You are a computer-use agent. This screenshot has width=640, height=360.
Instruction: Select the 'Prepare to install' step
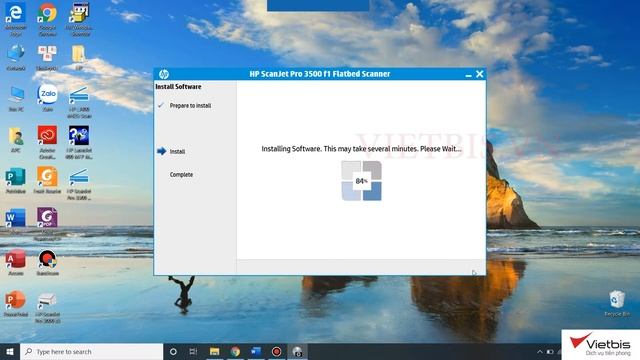pyautogui.click(x=190, y=106)
